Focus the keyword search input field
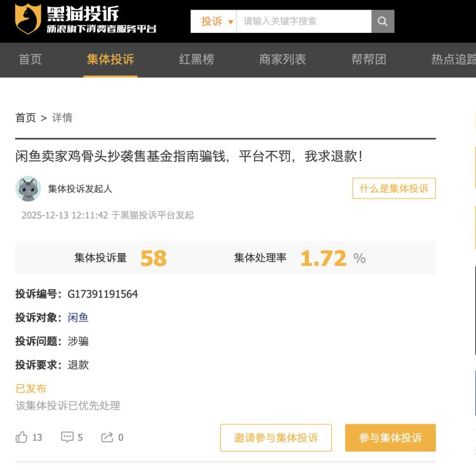Viewport: 476px width, 470px height. point(303,21)
